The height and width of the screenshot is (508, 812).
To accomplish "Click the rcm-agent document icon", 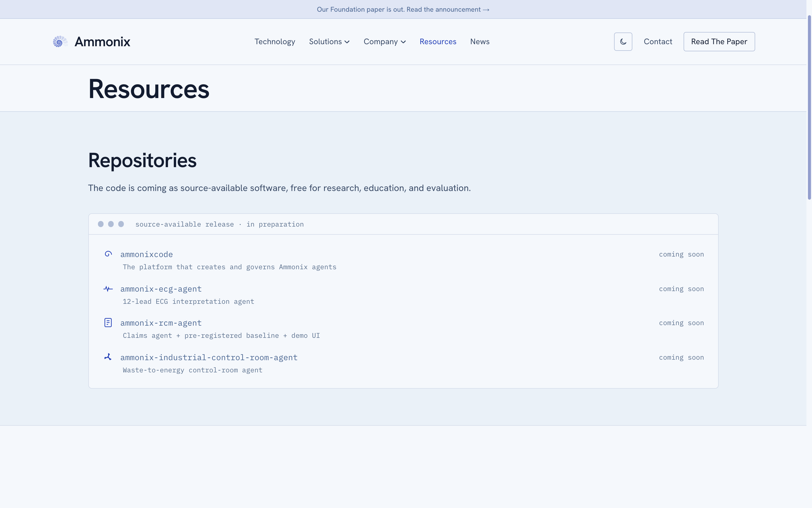I will pyautogui.click(x=108, y=323).
